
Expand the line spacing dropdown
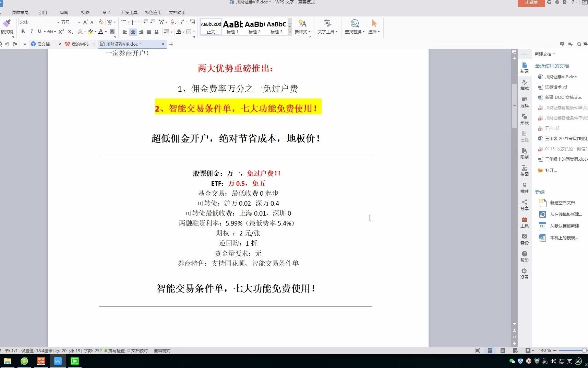coord(171,32)
